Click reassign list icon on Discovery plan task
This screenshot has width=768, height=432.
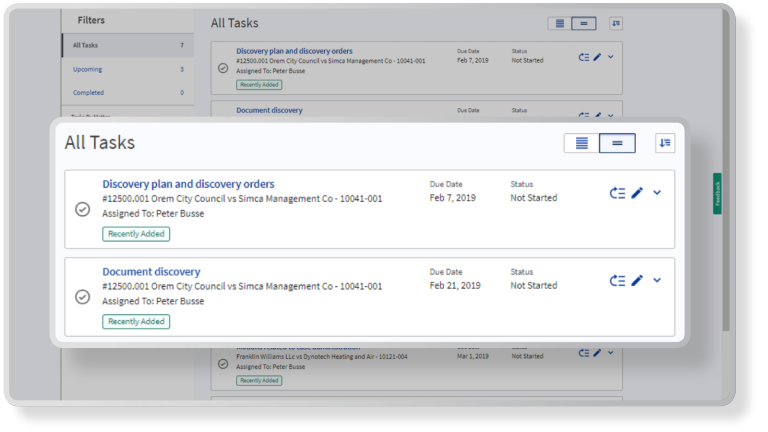tap(617, 193)
